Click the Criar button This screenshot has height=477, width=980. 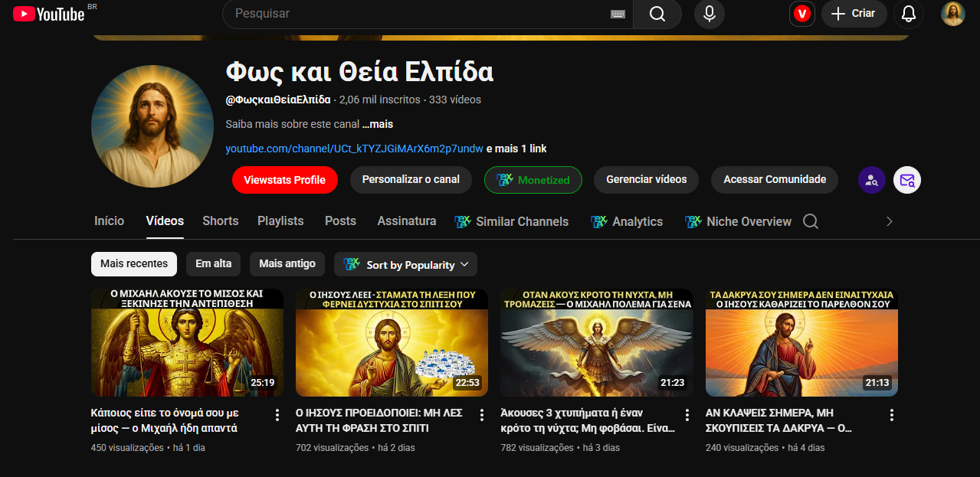coord(854,14)
